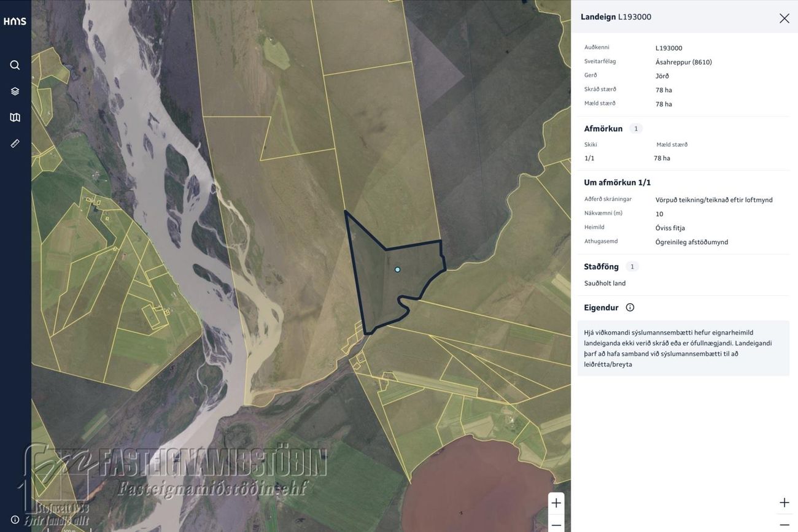Click the minus button in side panel
This screenshot has height=532, width=798.
click(784, 525)
